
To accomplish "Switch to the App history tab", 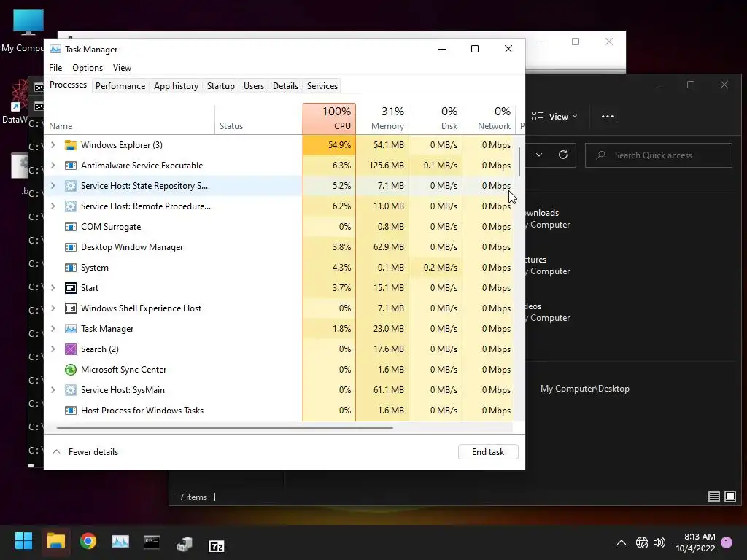I will 176,86.
